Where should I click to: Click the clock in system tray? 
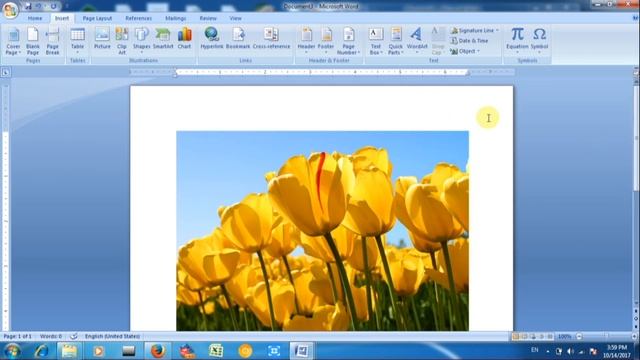(617, 351)
